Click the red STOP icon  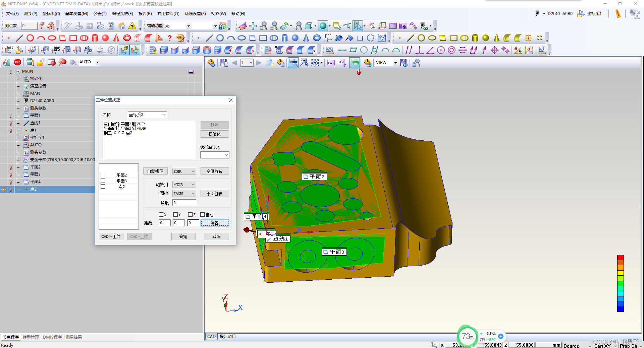[x=17, y=62]
